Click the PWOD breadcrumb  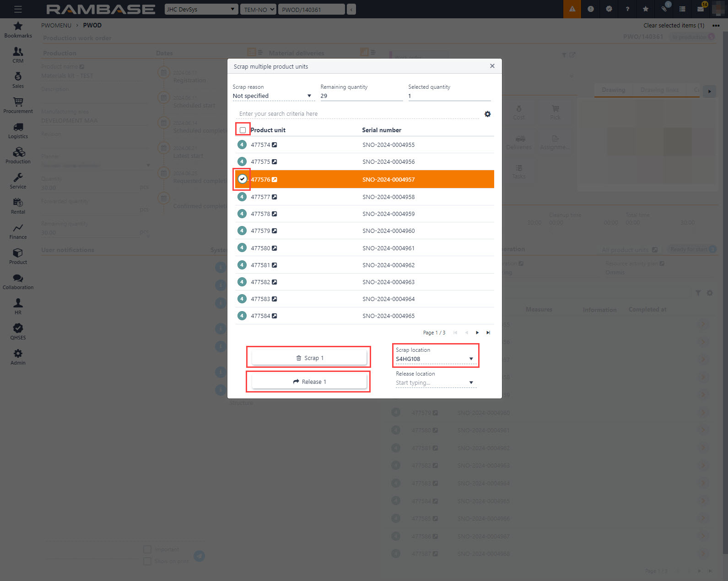tap(92, 25)
